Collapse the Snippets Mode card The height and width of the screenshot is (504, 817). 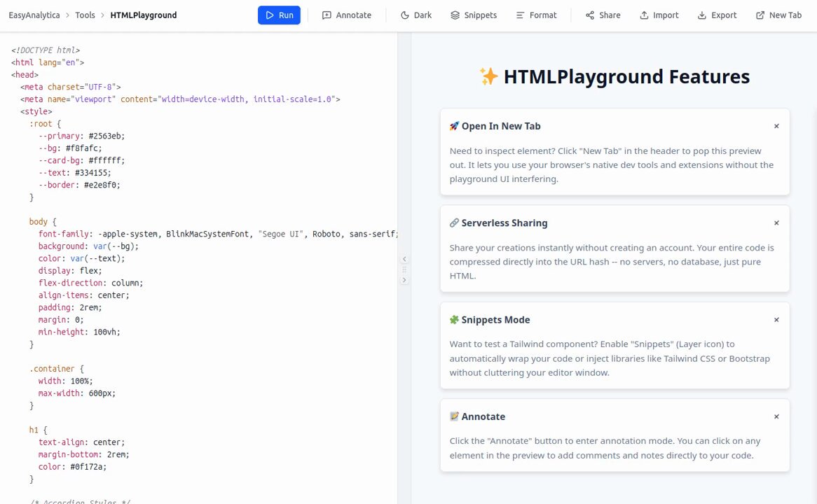point(776,320)
